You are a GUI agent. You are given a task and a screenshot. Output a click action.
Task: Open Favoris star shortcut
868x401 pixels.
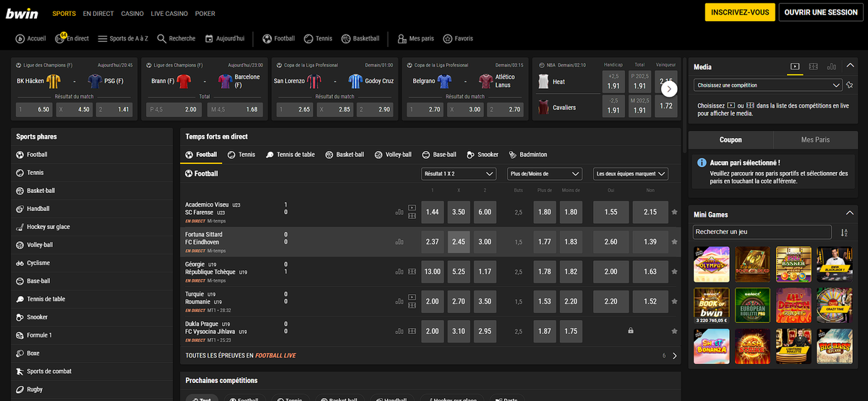point(458,38)
